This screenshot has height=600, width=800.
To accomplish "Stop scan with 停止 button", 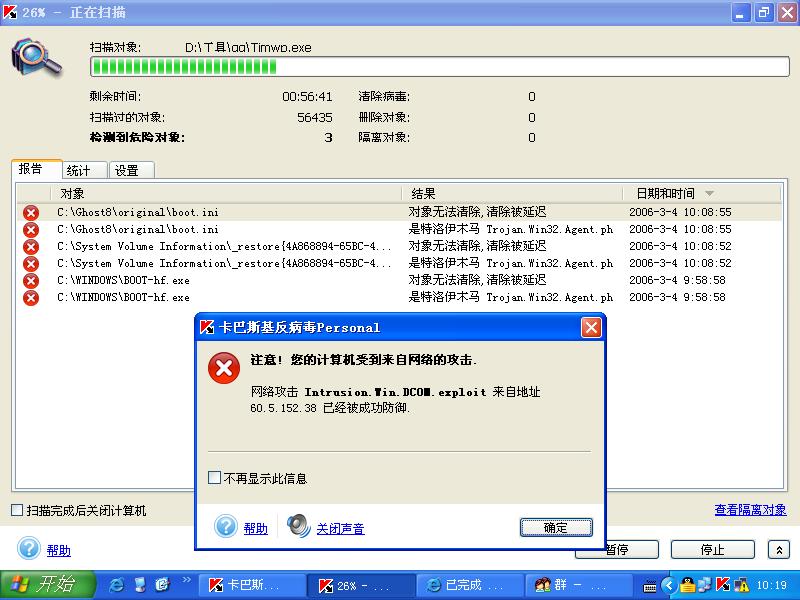I will point(712,550).
